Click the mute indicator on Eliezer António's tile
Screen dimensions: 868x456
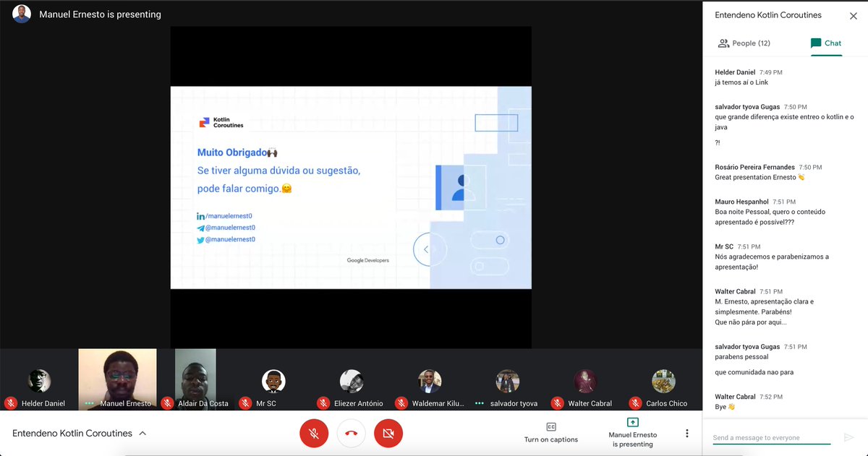tap(323, 403)
